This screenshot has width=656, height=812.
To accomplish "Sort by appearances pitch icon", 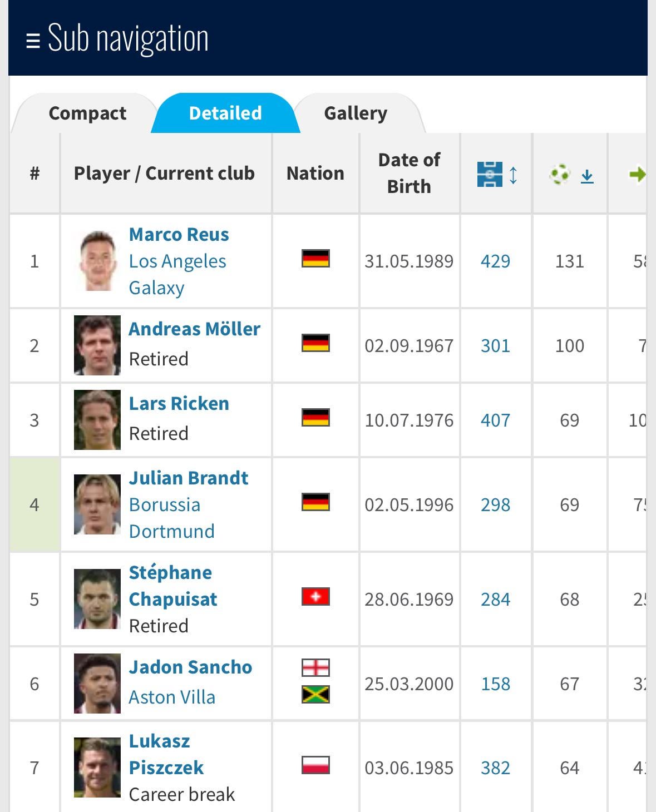I will [x=490, y=174].
